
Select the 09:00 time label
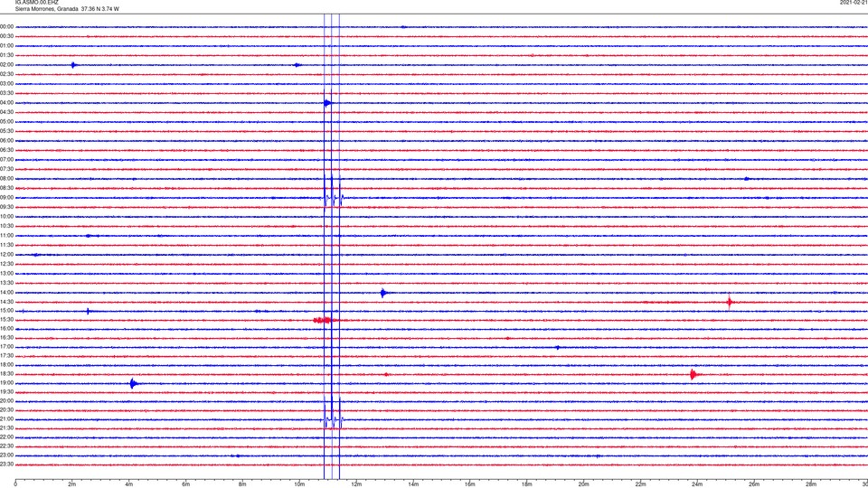click(6, 198)
